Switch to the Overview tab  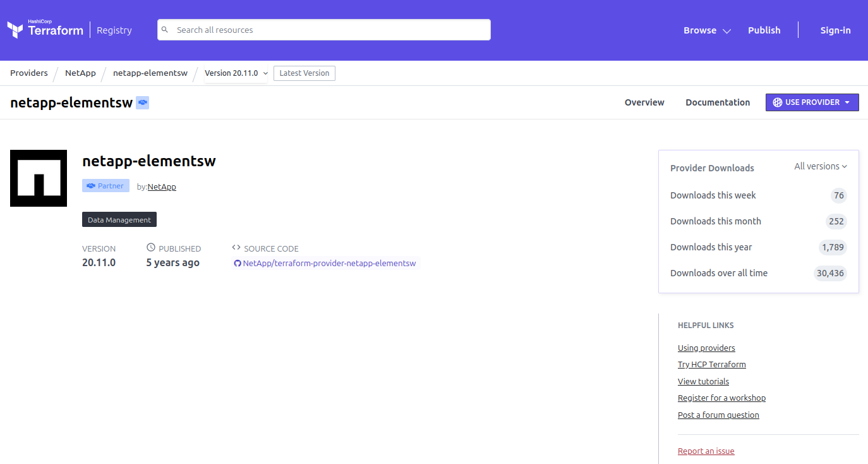[644, 102]
